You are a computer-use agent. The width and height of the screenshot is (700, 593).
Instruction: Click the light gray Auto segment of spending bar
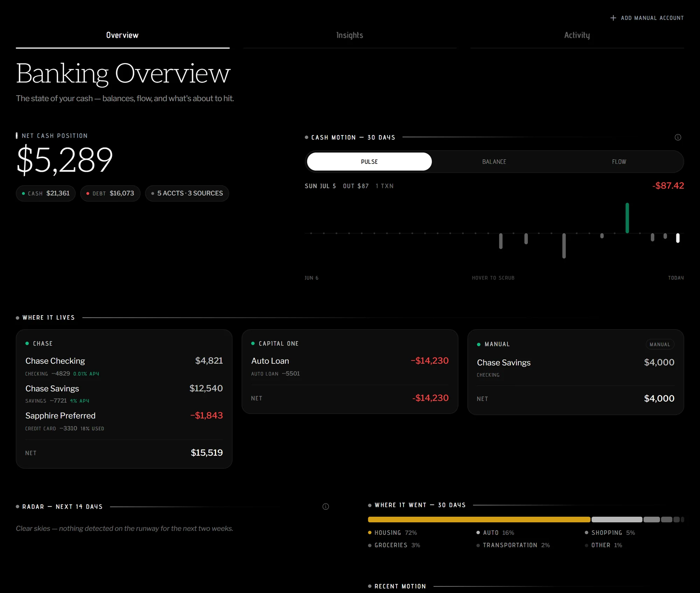(617, 519)
